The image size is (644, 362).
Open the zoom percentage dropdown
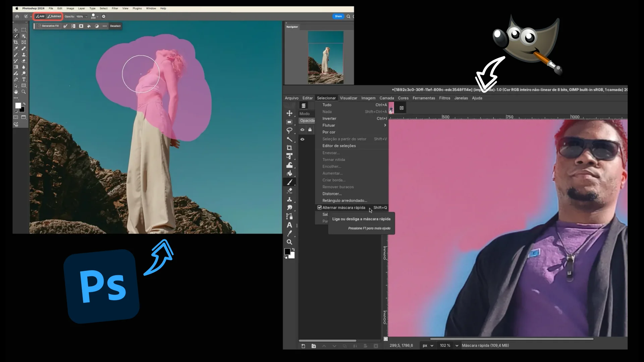pyautogui.click(x=457, y=346)
